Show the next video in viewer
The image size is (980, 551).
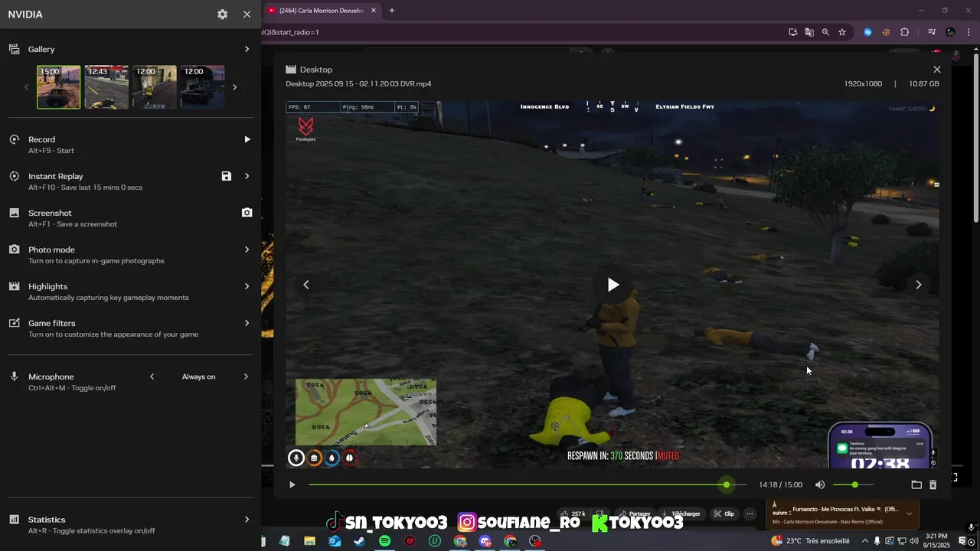click(919, 285)
